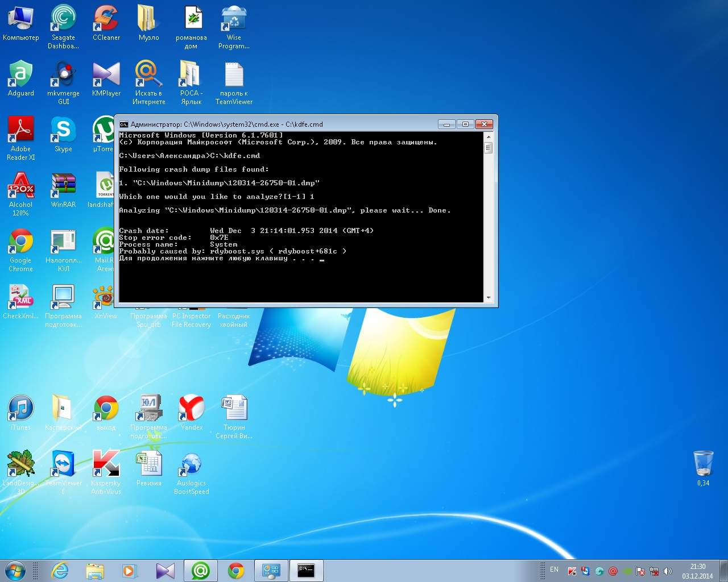Open Тюрин Сергей Word document

pos(234,417)
